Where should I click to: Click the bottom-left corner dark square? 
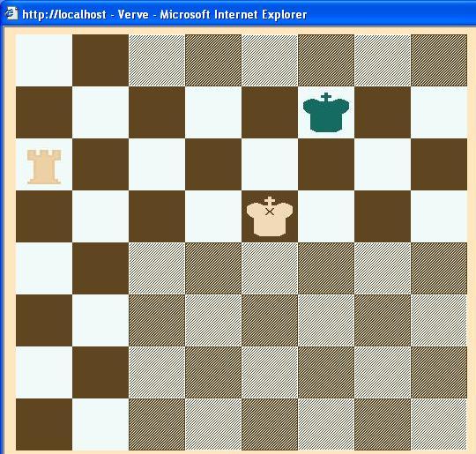(x=44, y=424)
